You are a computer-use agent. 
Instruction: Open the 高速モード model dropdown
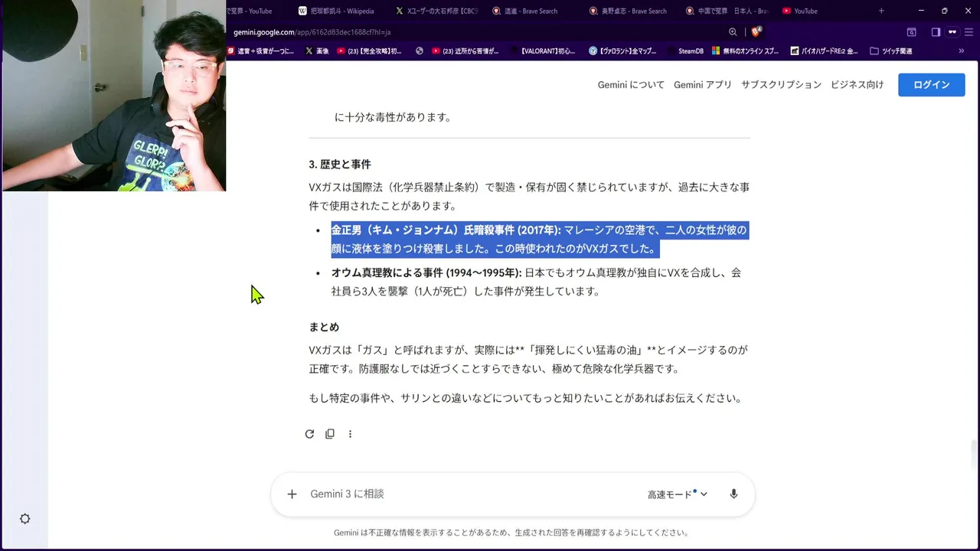tap(678, 494)
